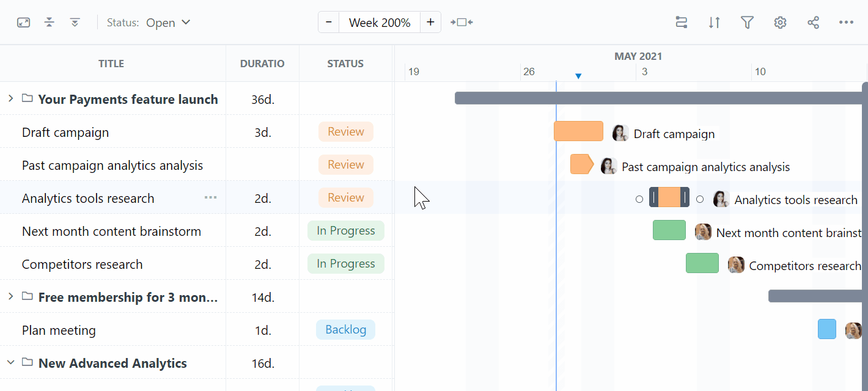Click the TITLE column header
The image size is (868, 391).
click(111, 64)
